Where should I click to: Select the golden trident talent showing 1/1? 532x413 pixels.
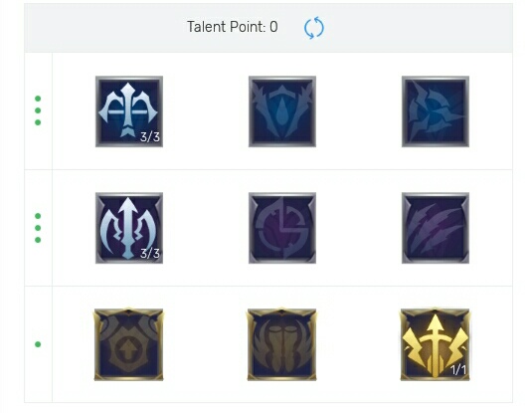(x=436, y=344)
